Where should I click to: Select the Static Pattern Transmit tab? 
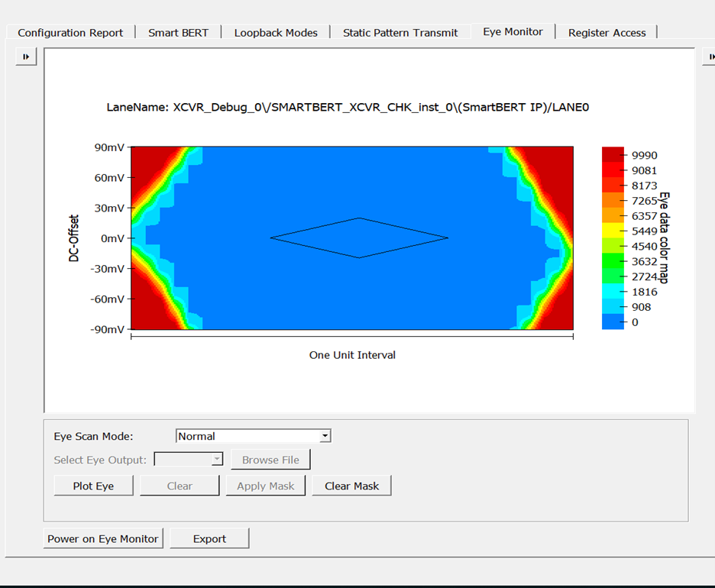(x=400, y=33)
